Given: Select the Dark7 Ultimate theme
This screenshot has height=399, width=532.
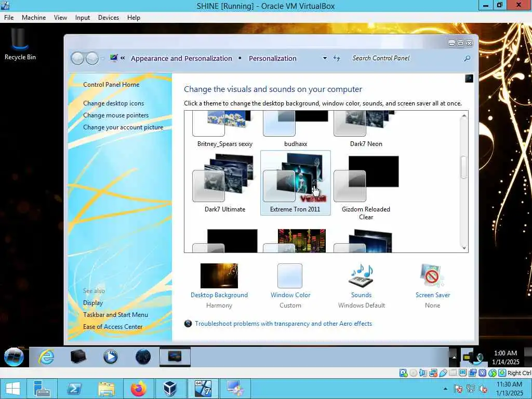Looking at the screenshot, I should click(224, 183).
